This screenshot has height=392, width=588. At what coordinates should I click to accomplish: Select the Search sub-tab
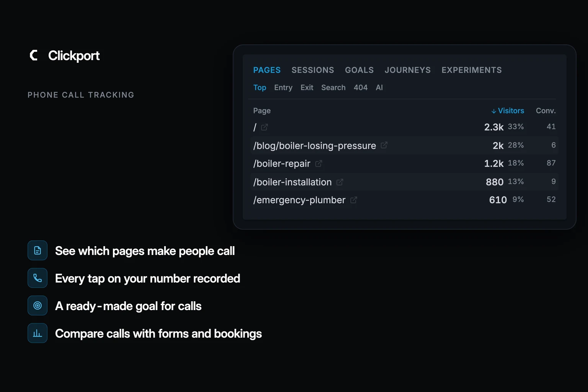(x=333, y=88)
